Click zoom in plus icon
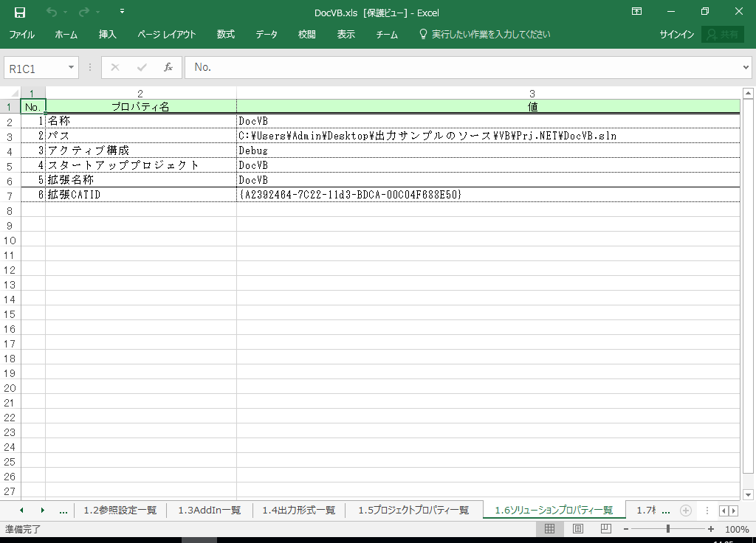The width and height of the screenshot is (756, 543). pyautogui.click(x=711, y=529)
